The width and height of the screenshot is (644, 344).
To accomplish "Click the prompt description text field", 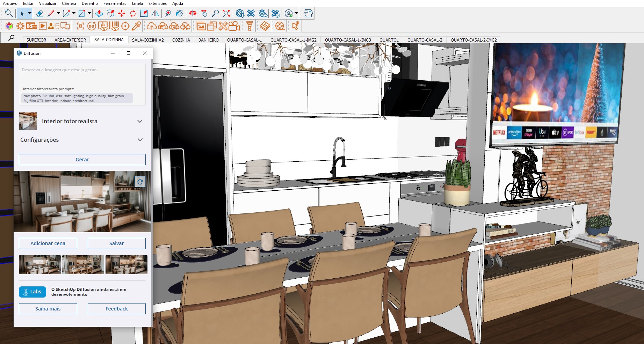I will click(82, 75).
